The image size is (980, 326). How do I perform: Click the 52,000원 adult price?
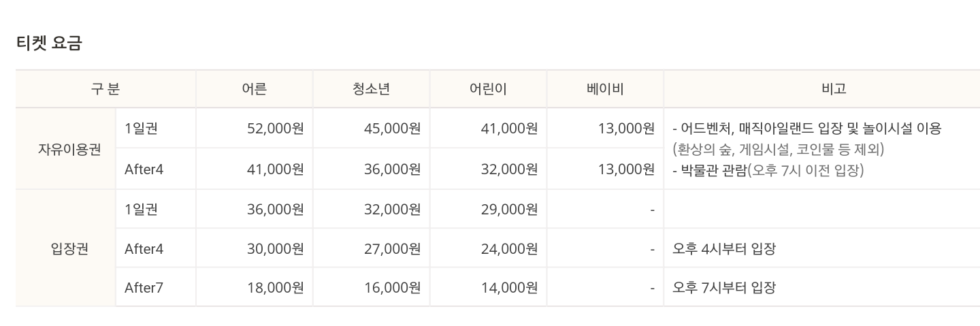(275, 128)
